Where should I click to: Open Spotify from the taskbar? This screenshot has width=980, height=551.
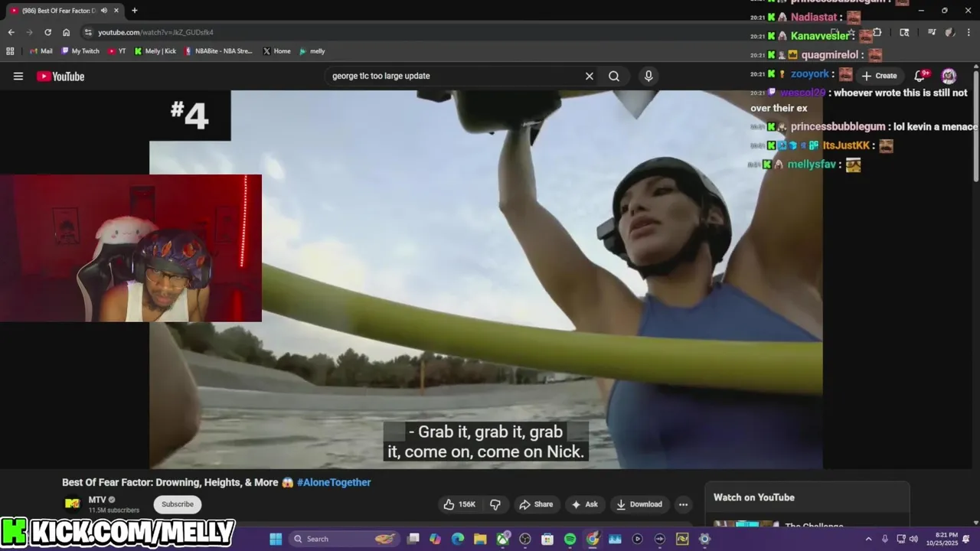pos(570,539)
